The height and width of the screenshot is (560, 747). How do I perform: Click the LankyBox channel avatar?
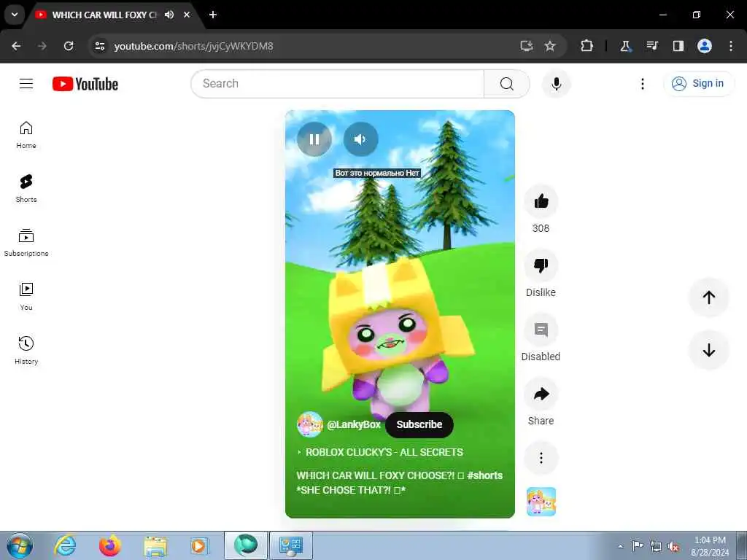pyautogui.click(x=309, y=424)
